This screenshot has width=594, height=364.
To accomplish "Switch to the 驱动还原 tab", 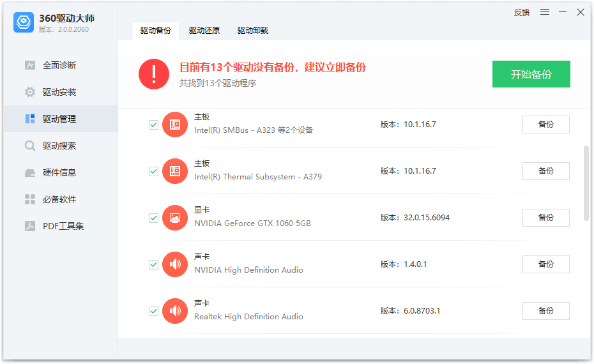I will (204, 31).
